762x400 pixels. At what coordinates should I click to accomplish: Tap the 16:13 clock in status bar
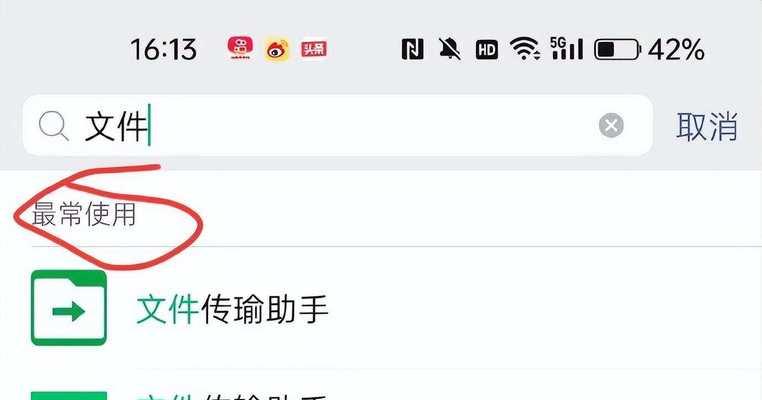[164, 50]
